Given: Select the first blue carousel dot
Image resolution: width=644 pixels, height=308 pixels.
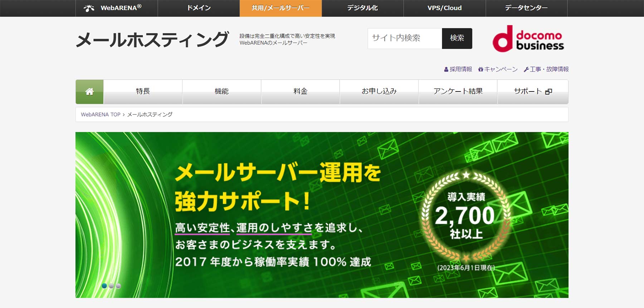Looking at the screenshot, I should point(104,286).
